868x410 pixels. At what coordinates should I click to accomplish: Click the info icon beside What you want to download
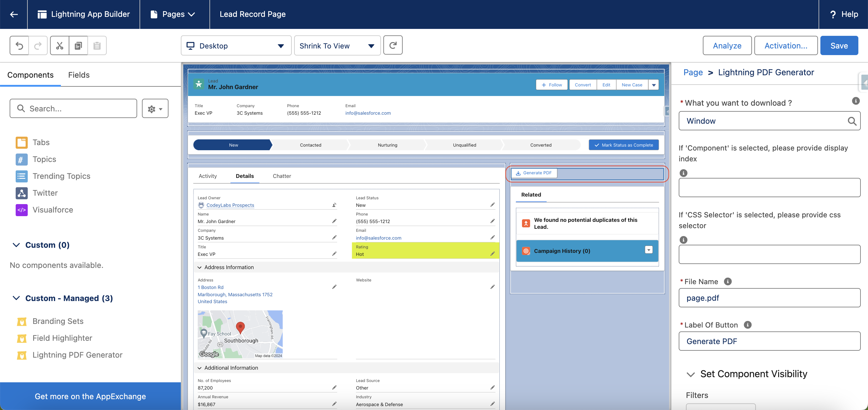[x=856, y=101]
